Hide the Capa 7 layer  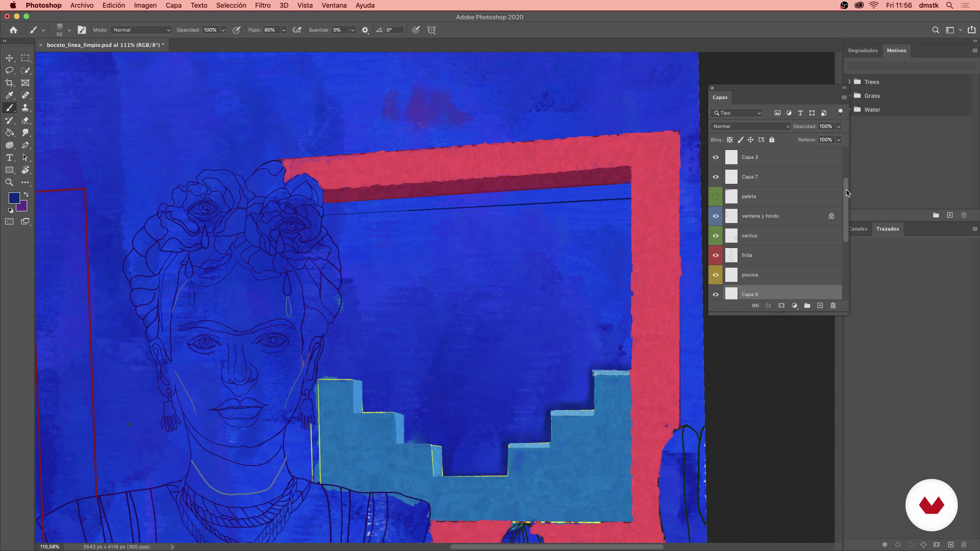[716, 177]
